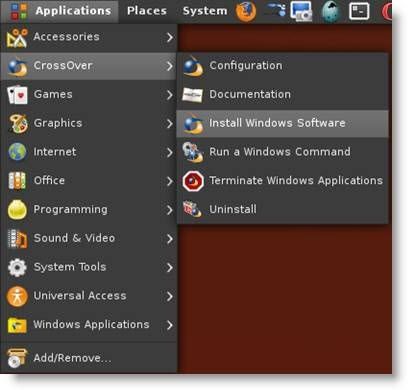Select the Programming menu label
The image size is (408, 390).
coord(71,210)
